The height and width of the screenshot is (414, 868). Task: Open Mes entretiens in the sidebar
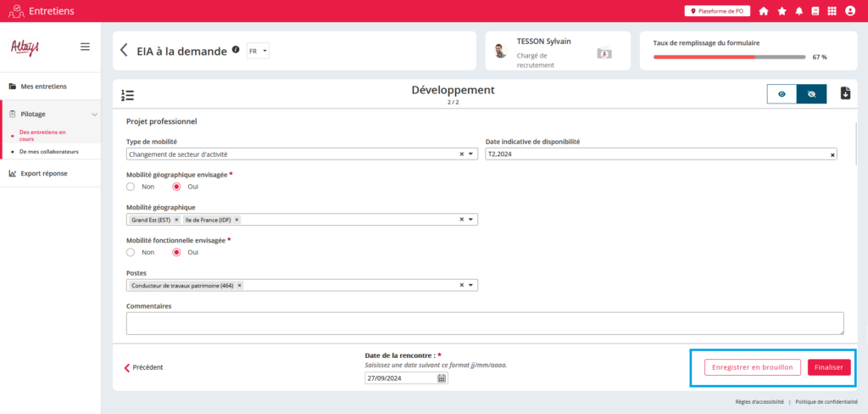(x=43, y=87)
